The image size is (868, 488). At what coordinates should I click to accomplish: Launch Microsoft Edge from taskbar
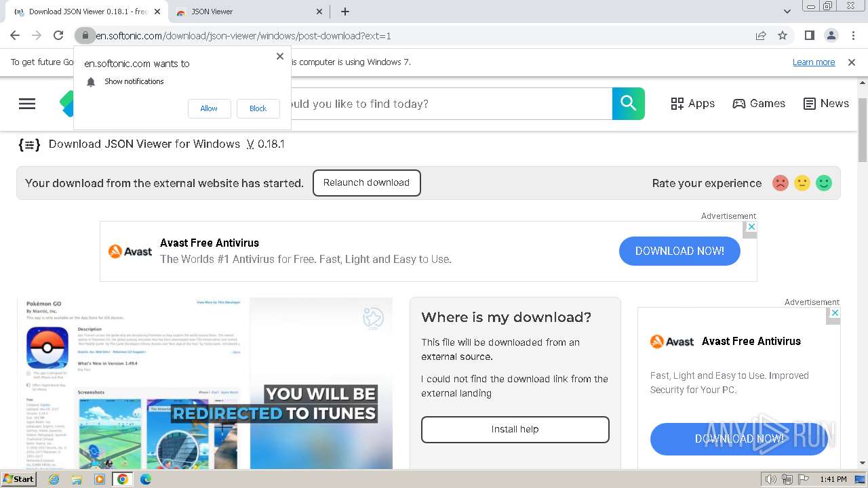(146, 479)
